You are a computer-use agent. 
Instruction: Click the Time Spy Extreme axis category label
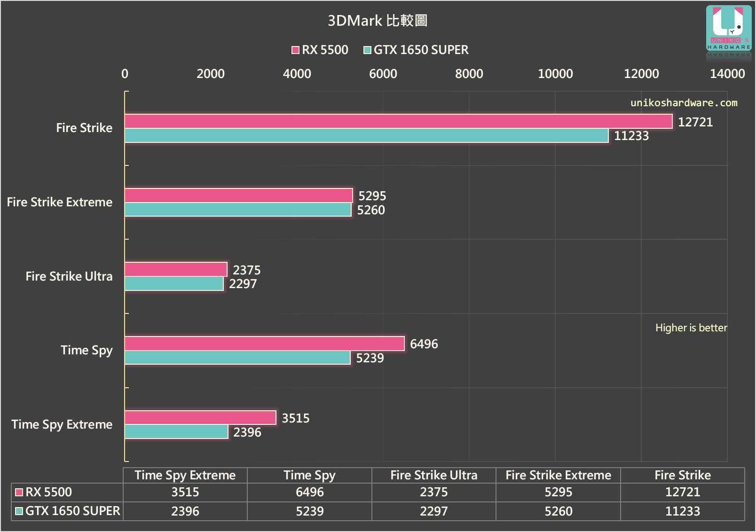[x=62, y=425]
